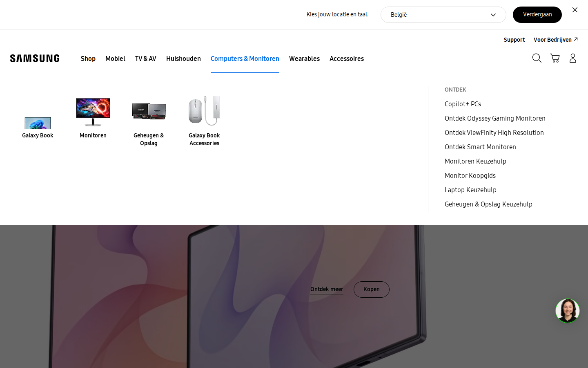Open the live chat agent avatar

[x=567, y=311]
